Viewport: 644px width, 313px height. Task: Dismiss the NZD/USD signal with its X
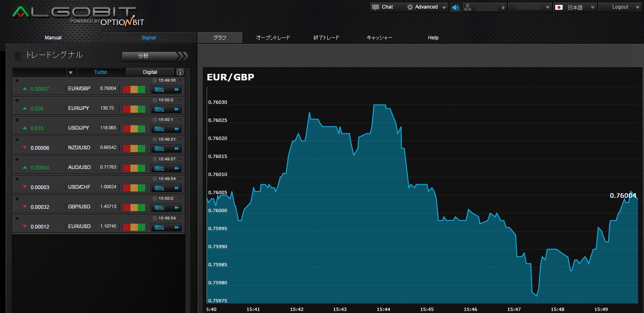(180, 139)
